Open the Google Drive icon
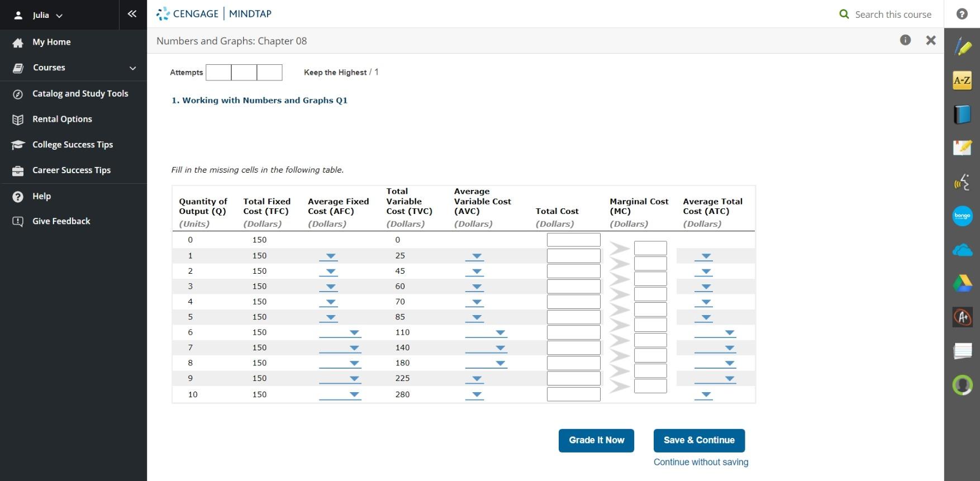 [x=962, y=283]
